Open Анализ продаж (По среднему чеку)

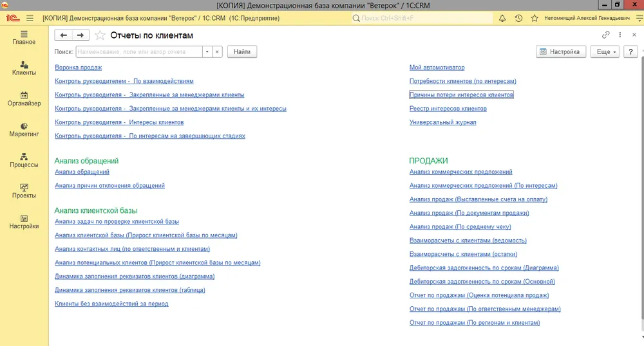click(460, 227)
